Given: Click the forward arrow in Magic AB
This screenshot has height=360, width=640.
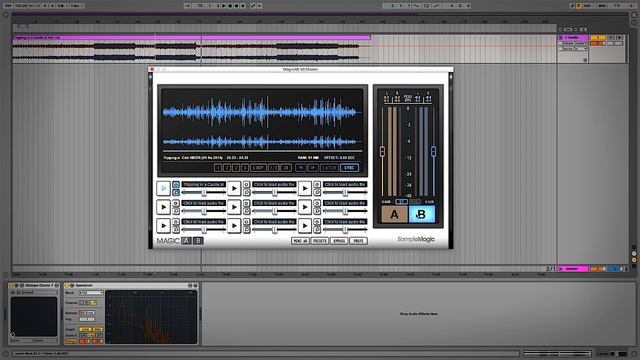Looking at the screenshot, I should click(313, 168).
